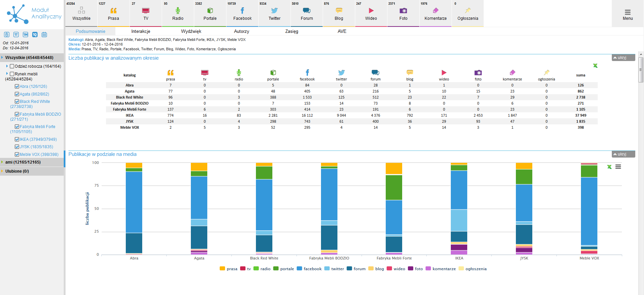This screenshot has width=644, height=295.
Task: Open the Meble VOX catalog link
Action: point(39,155)
